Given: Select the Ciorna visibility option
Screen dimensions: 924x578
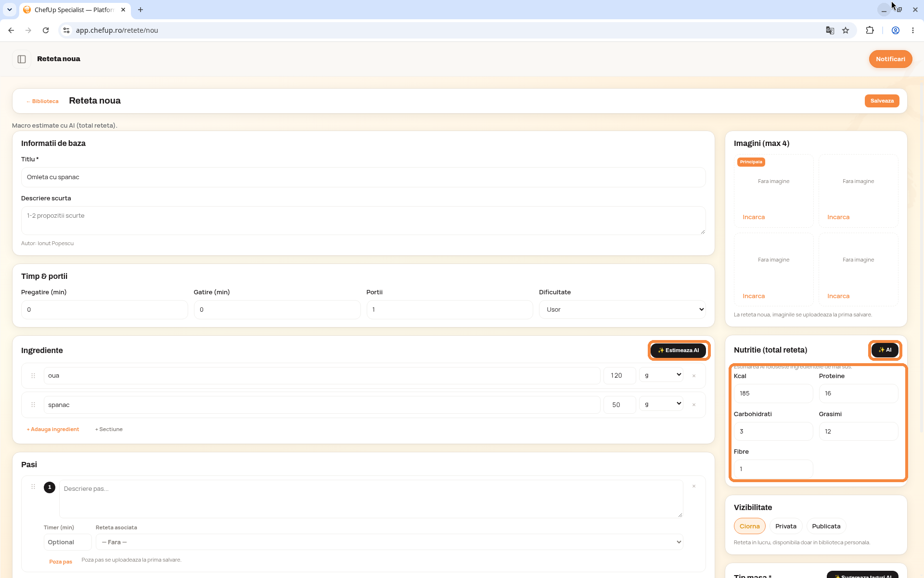Looking at the screenshot, I should pos(749,526).
